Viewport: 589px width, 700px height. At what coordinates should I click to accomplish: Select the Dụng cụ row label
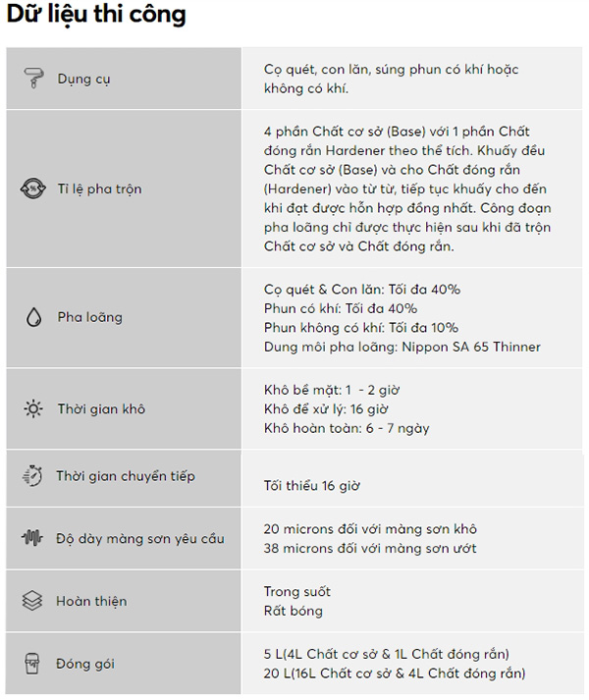pyautogui.click(x=83, y=79)
